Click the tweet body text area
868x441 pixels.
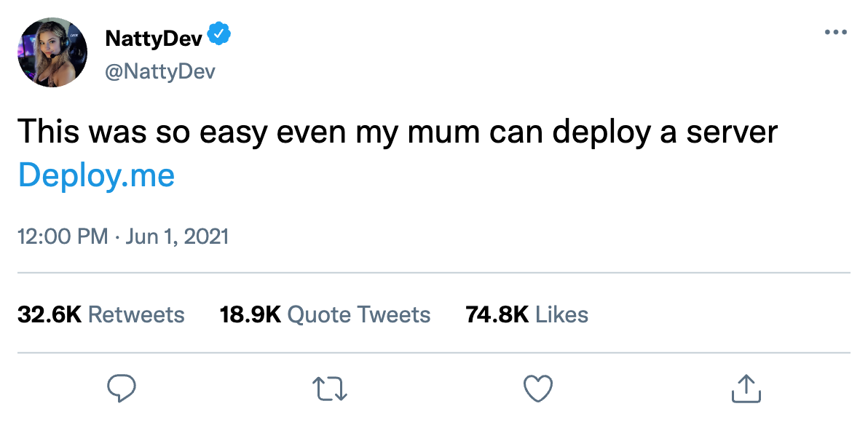(399, 132)
